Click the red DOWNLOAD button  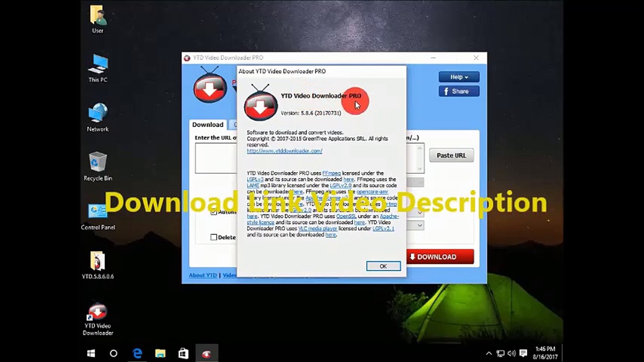[440, 257]
